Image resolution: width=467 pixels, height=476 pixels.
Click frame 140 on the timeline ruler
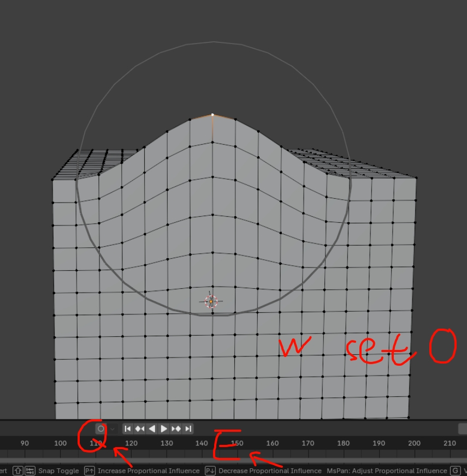pyautogui.click(x=202, y=443)
